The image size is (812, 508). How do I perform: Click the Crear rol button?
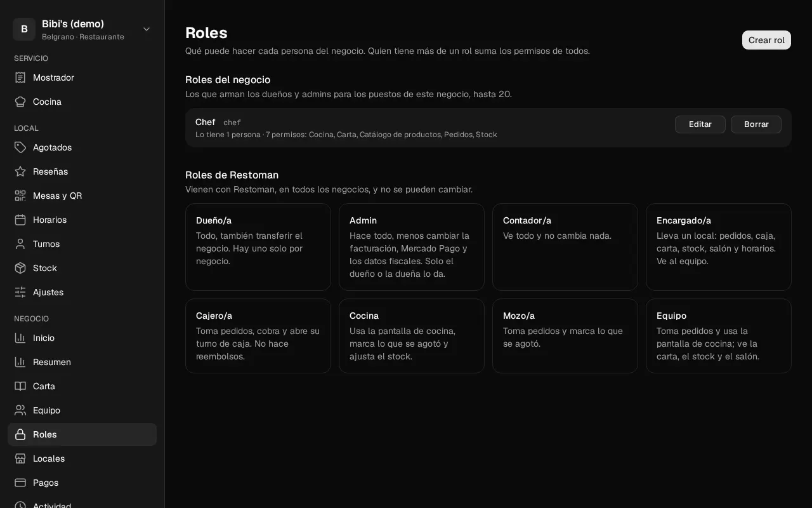click(766, 40)
